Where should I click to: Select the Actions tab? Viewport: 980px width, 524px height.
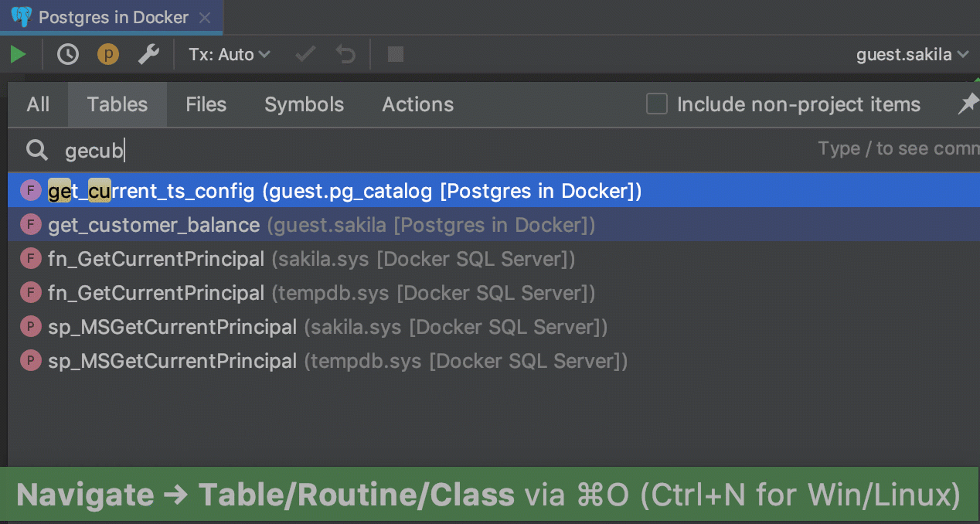[x=417, y=104]
